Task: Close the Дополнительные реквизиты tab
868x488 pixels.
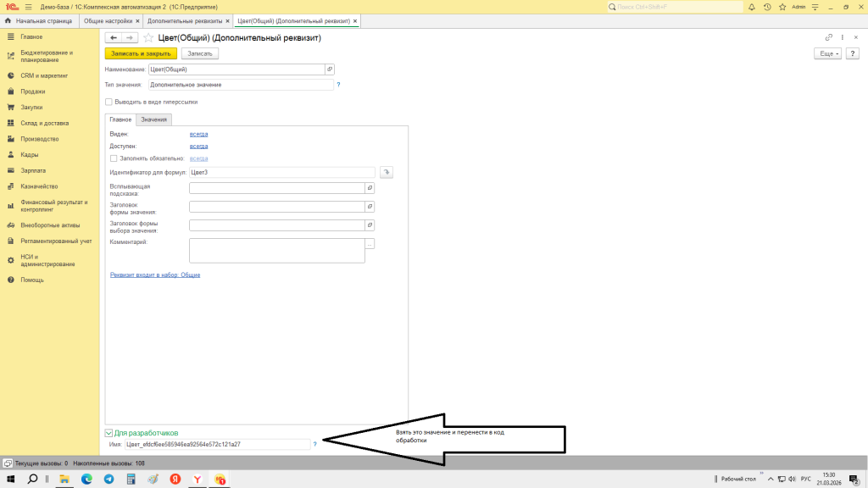Action: [227, 21]
